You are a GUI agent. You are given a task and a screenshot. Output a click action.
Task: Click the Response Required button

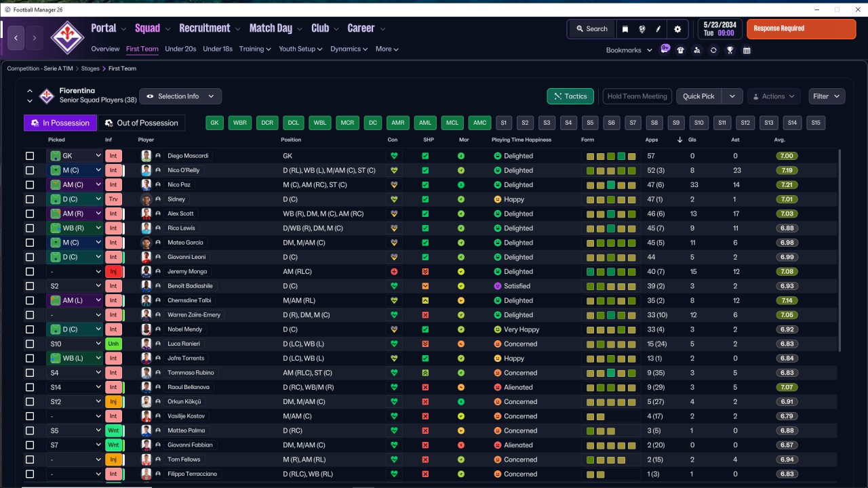(802, 29)
